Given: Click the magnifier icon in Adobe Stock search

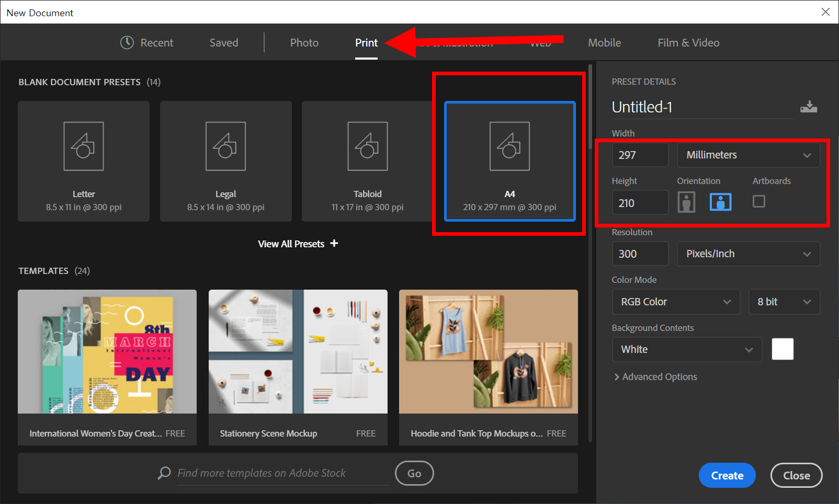Looking at the screenshot, I should tap(164, 473).
